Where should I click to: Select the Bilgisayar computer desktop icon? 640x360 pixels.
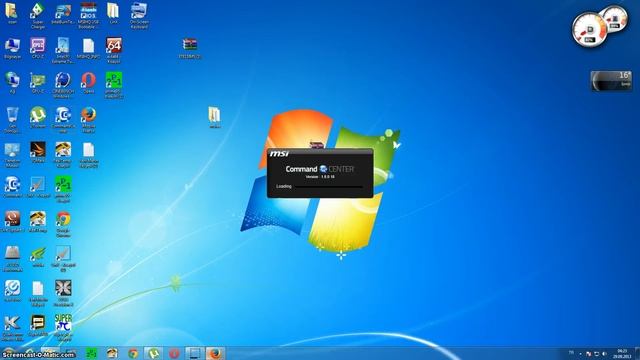[x=12, y=49]
